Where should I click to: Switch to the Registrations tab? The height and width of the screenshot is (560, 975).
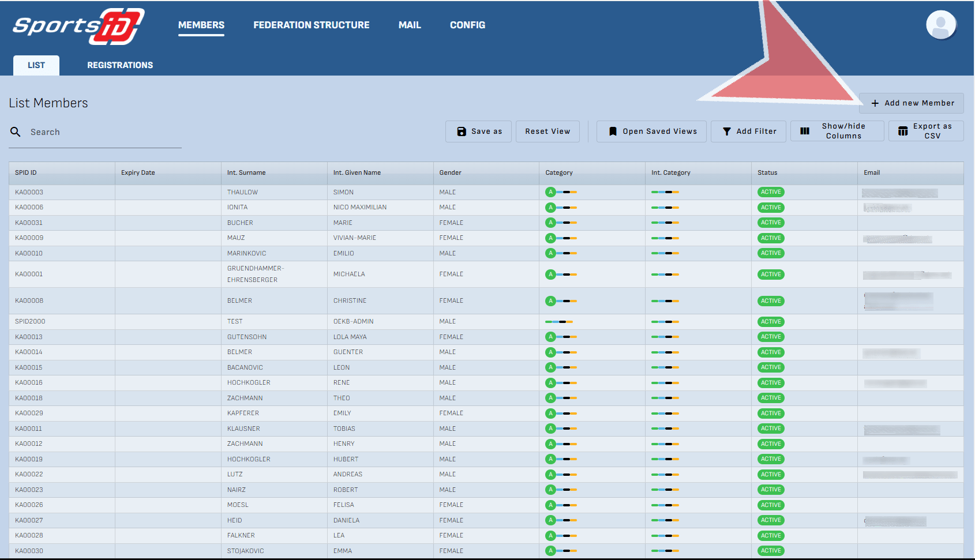(120, 65)
